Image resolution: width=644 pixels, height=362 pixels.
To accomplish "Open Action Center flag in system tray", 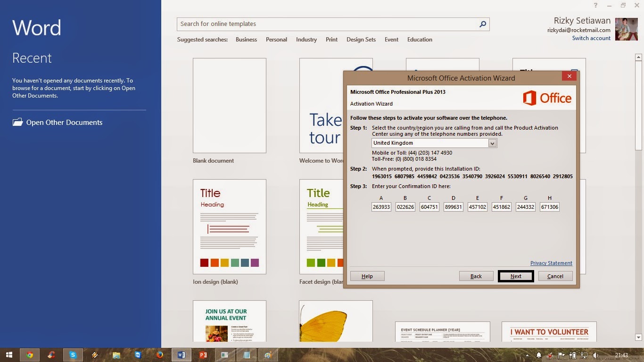I will [x=561, y=355].
